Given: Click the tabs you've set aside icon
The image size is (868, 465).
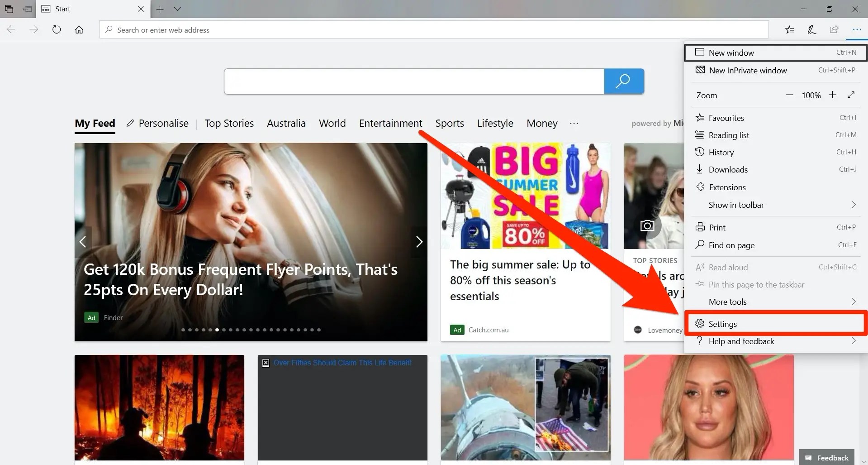Looking at the screenshot, I should tap(9, 9).
